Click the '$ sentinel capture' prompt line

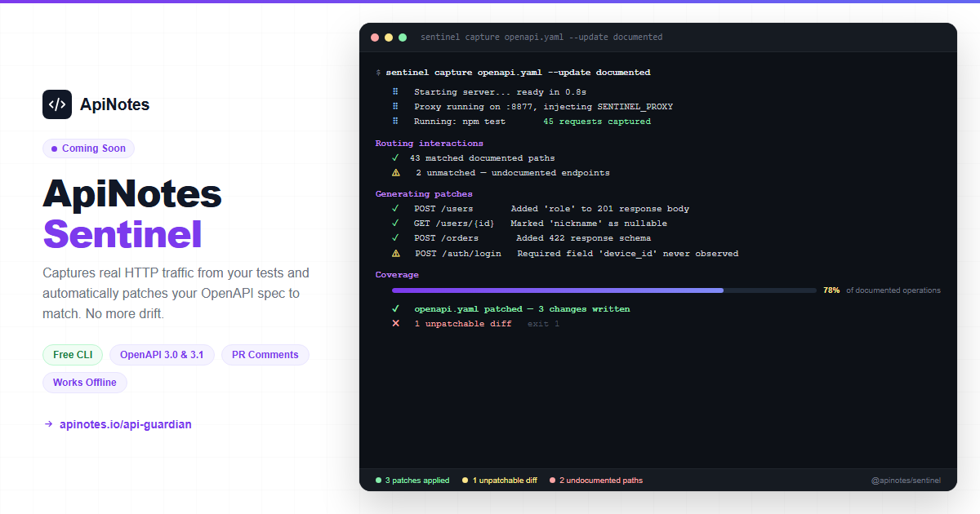tap(513, 73)
